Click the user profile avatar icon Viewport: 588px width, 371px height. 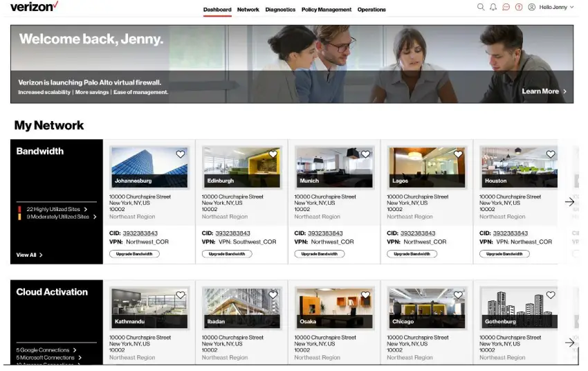(531, 7)
